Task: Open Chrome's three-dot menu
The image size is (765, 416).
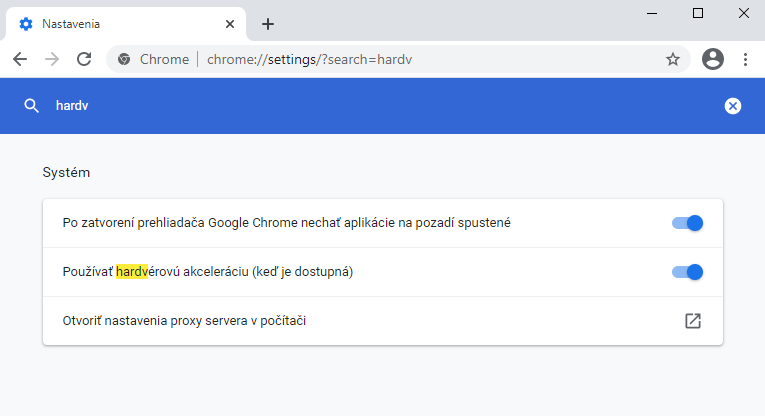Action: point(745,59)
